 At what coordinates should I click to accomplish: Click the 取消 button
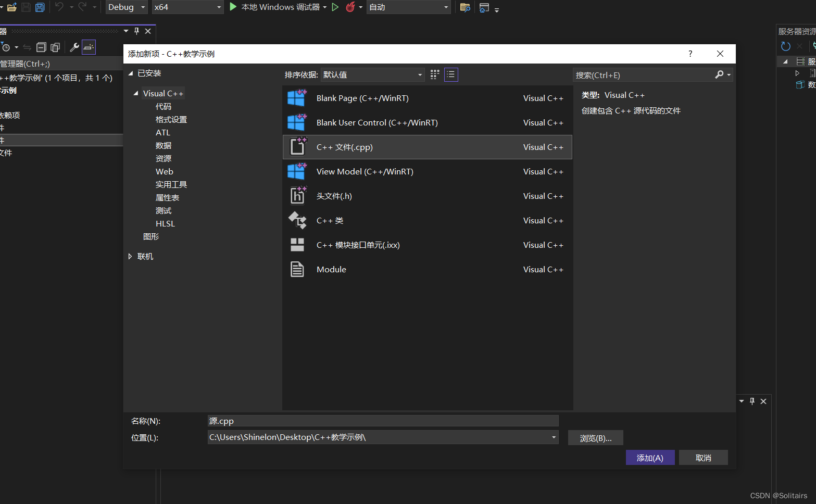pyautogui.click(x=704, y=458)
